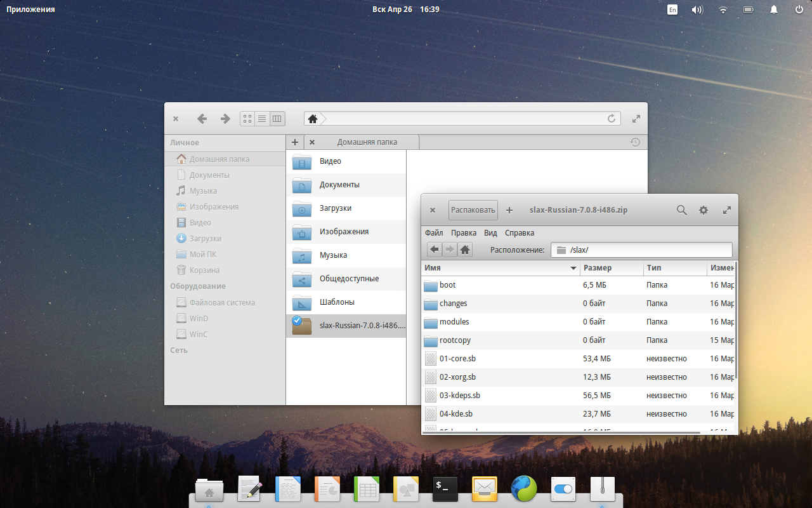
Task: Click sort arrow on Имя column
Action: (x=573, y=269)
